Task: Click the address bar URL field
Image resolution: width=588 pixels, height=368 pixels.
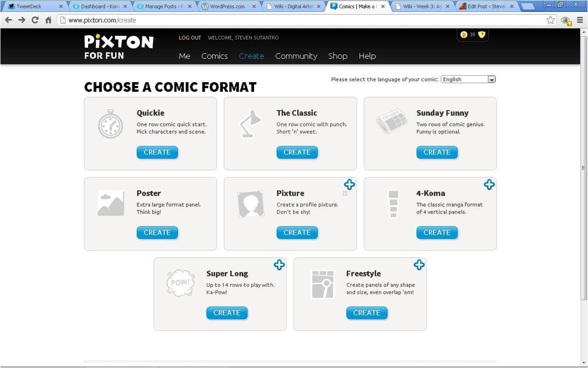Action: click(x=303, y=20)
